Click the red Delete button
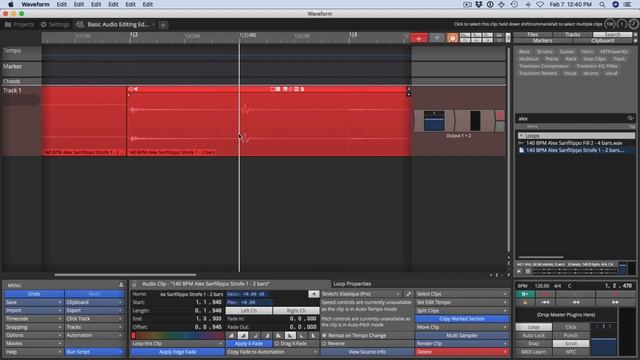640x360 pixels. [462, 351]
